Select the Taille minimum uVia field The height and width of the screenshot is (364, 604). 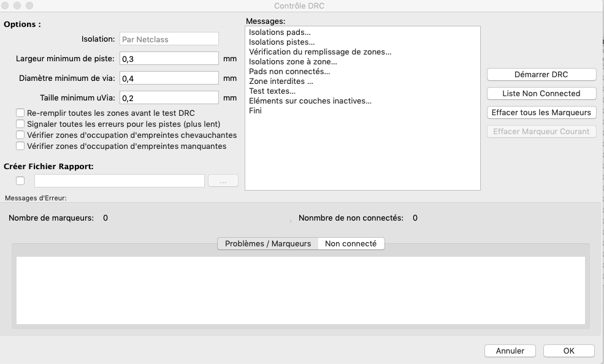click(x=169, y=98)
